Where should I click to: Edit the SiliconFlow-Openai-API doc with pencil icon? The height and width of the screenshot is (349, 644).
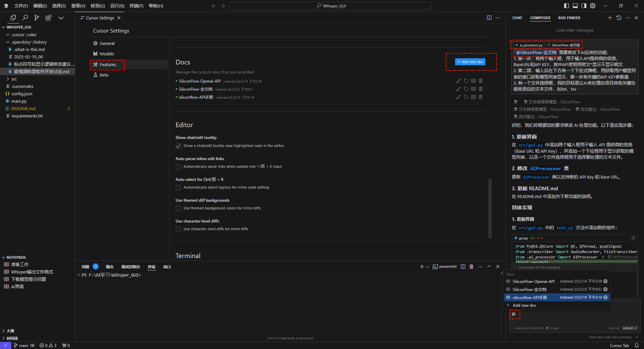point(459,81)
